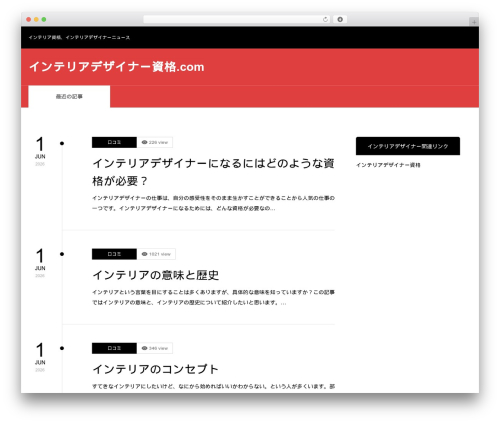500x423 pixels.
Task: Open article インテリアの意味と歴史
Action: point(156,275)
